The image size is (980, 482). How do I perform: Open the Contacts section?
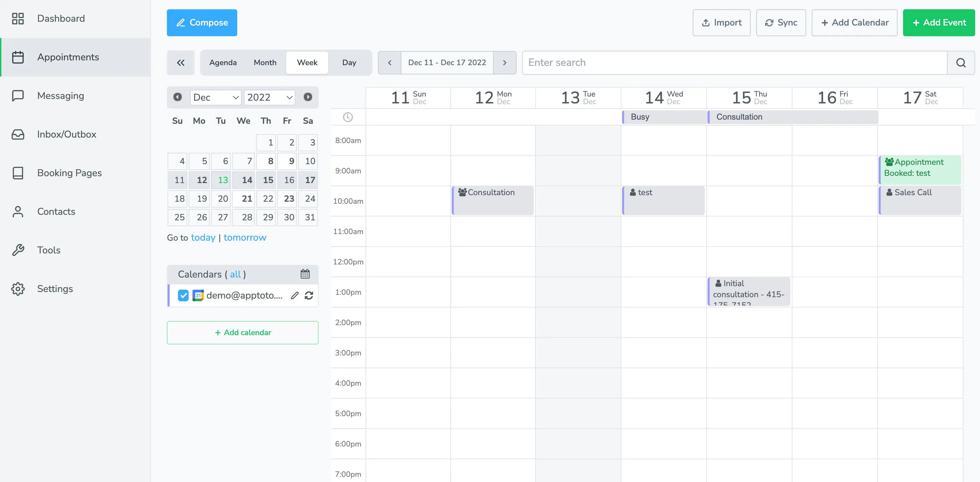(x=56, y=211)
